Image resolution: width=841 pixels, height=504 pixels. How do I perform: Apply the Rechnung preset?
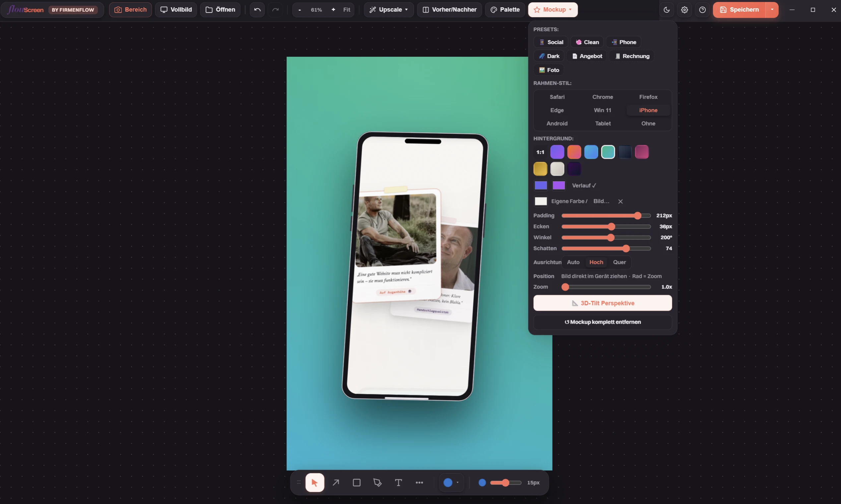coord(632,56)
